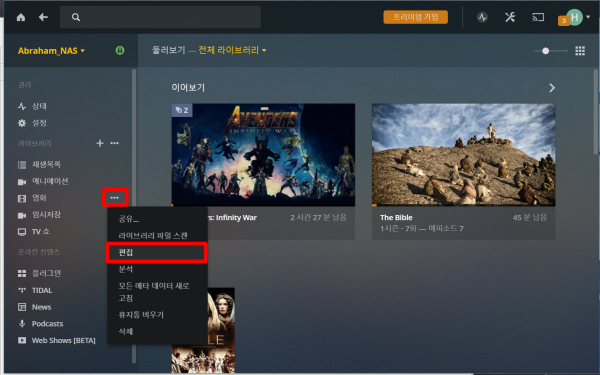Click the 영화 film icon

pyautogui.click(x=22, y=198)
